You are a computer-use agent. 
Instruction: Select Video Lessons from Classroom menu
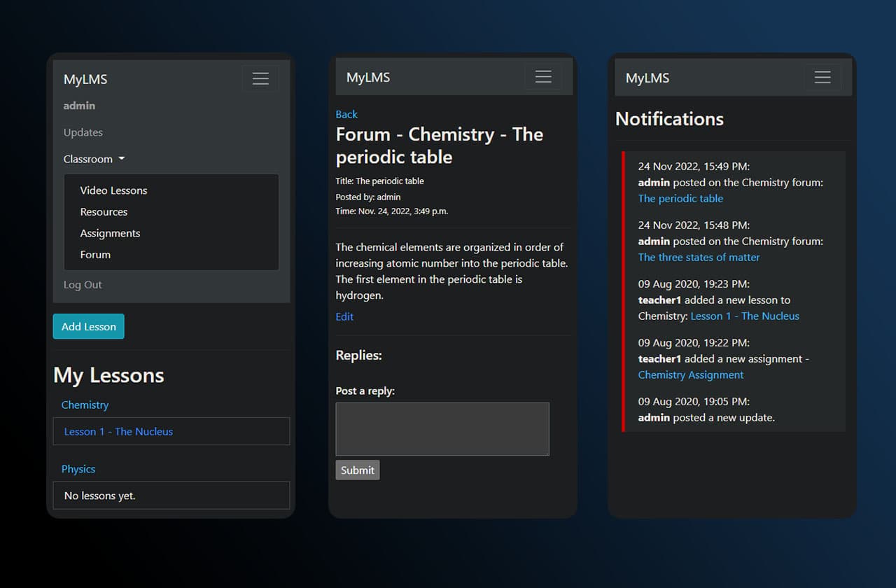tap(113, 190)
